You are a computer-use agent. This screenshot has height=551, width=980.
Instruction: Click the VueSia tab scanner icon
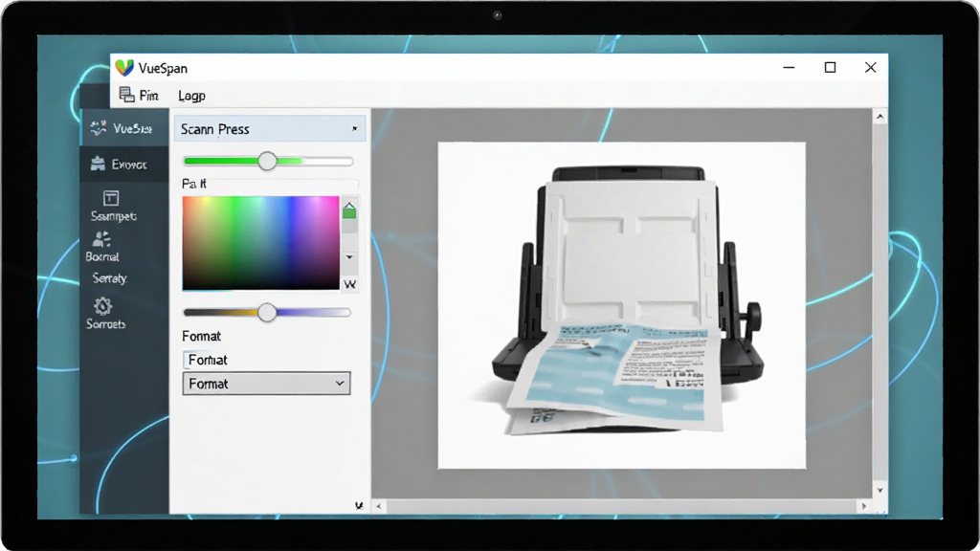tap(99, 128)
